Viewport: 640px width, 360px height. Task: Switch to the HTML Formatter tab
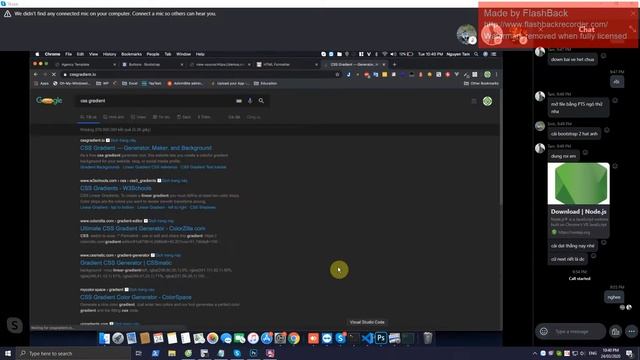pyautogui.click(x=287, y=64)
